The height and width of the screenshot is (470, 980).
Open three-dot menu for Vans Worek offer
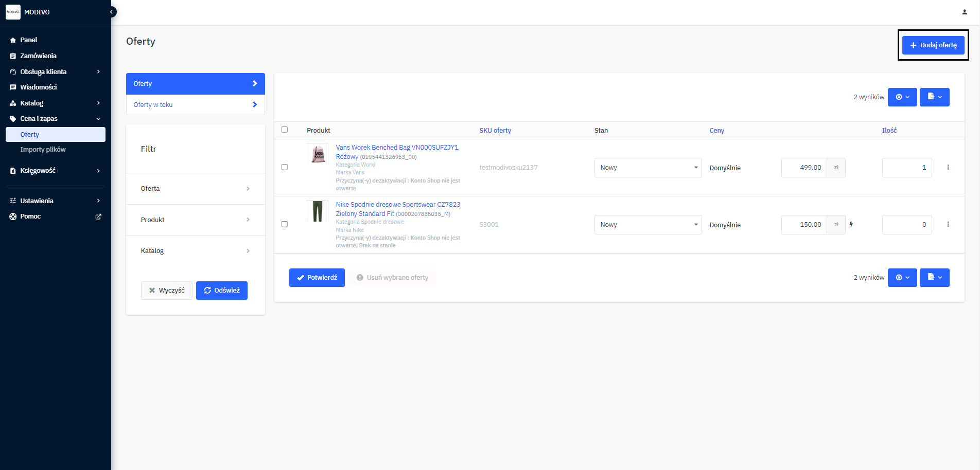point(948,167)
